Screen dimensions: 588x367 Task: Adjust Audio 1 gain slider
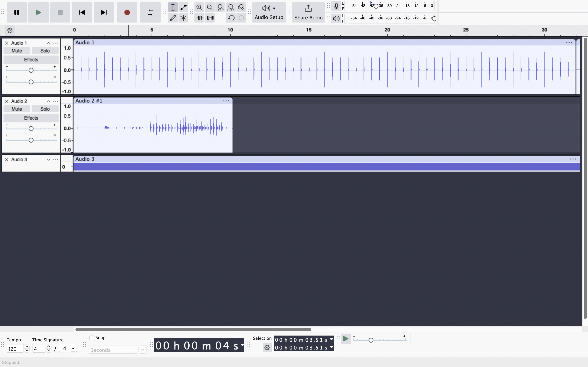[31, 70]
